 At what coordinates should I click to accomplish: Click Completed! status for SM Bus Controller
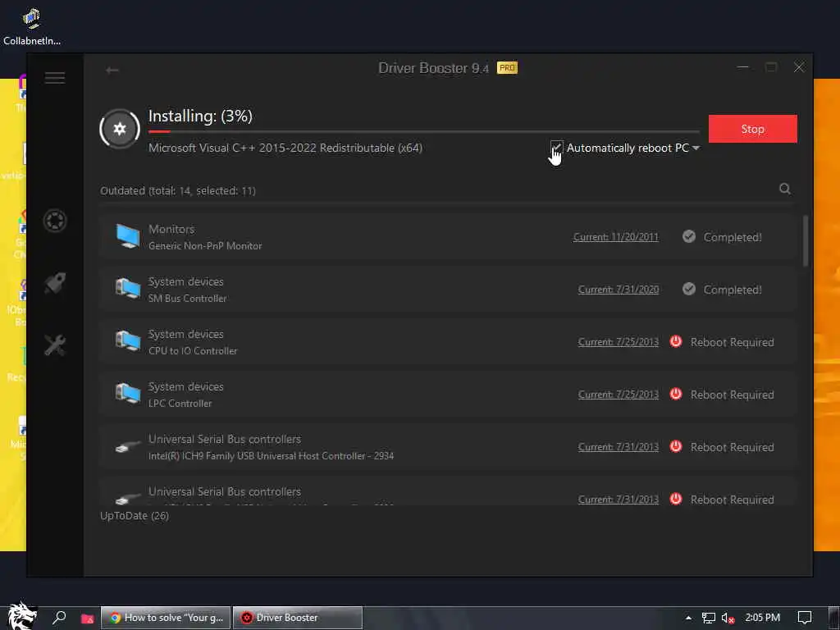(x=733, y=290)
